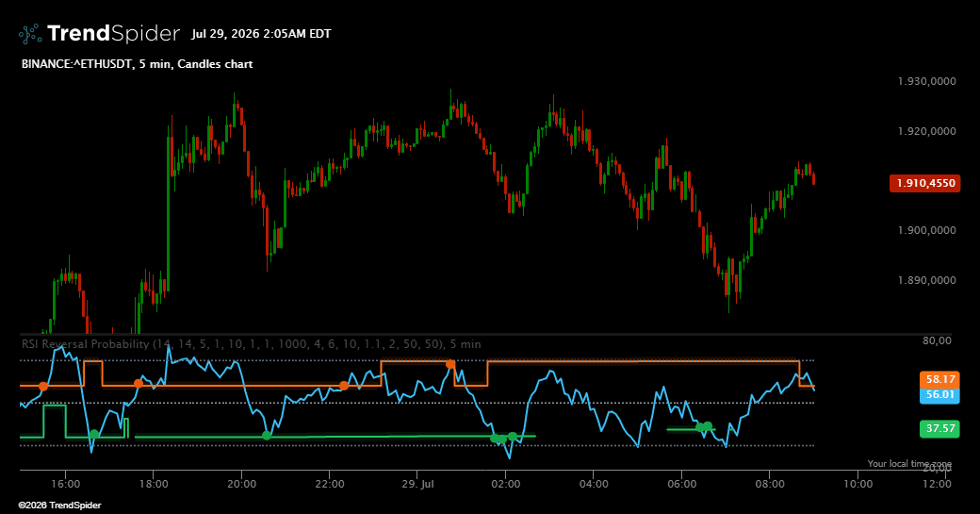Click the orange signal dot after 29. Jul label
The height and width of the screenshot is (514, 980).
click(x=450, y=364)
